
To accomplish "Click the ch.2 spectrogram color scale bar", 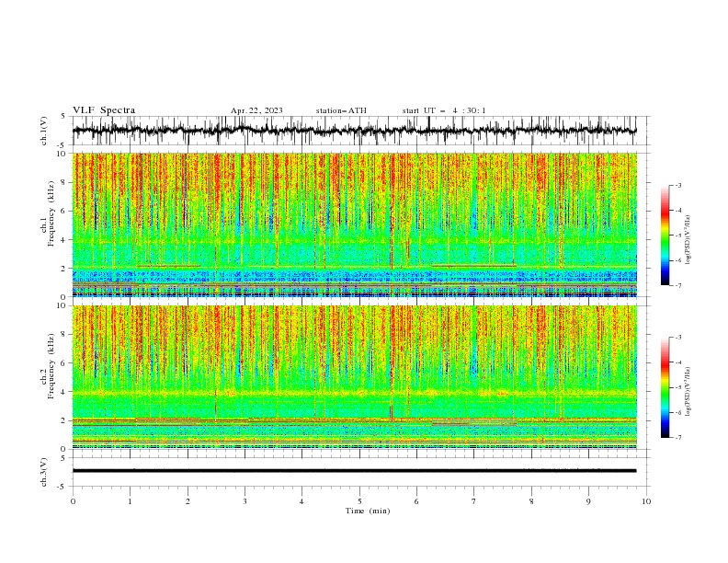I will [665, 387].
